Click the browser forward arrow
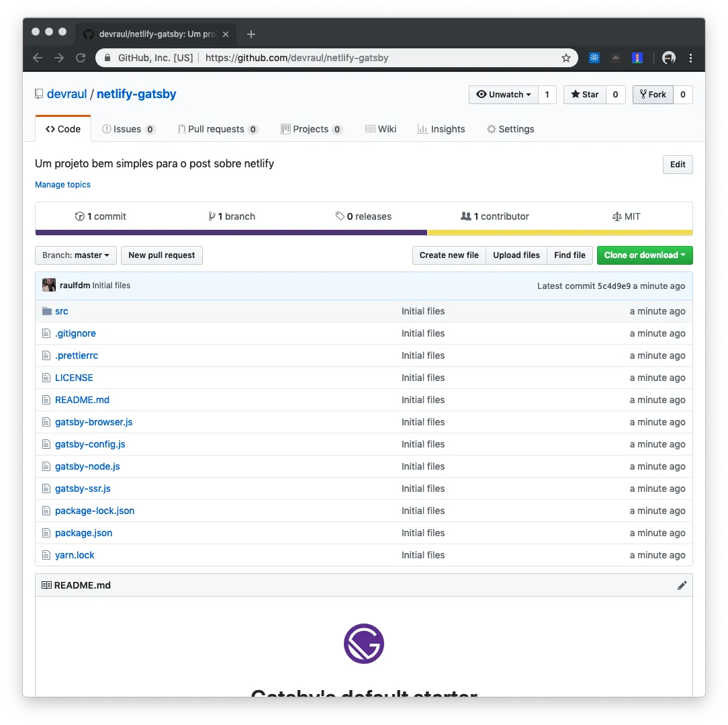The image size is (728, 725). pos(59,58)
